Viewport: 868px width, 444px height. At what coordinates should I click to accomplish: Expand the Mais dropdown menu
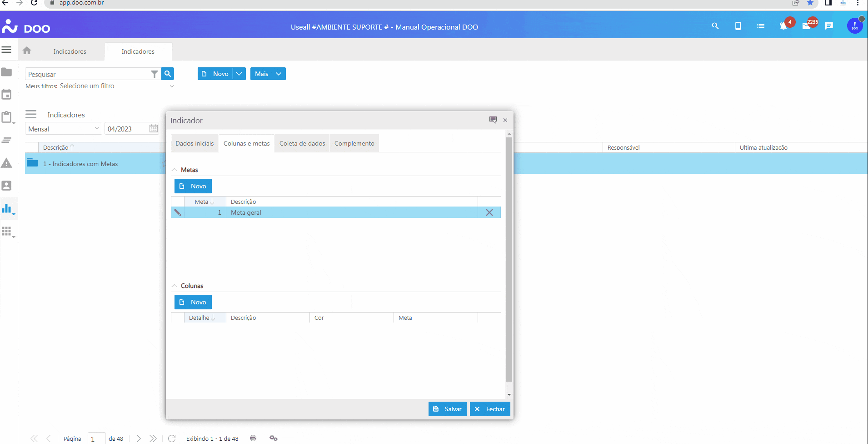pyautogui.click(x=278, y=74)
